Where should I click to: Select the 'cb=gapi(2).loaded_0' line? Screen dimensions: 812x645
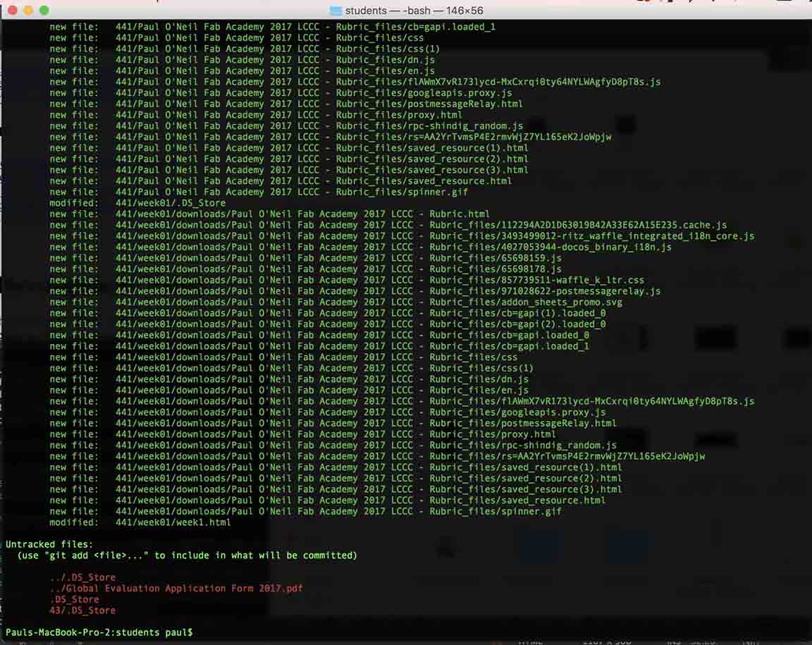tap(327, 324)
